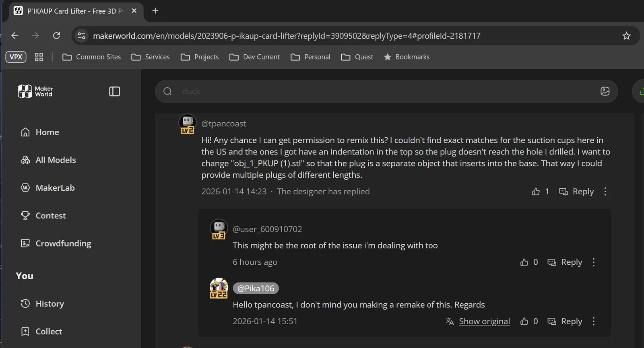This screenshot has width=644, height=348.
Task: Click the MakerWorld logo
Action: point(35,92)
